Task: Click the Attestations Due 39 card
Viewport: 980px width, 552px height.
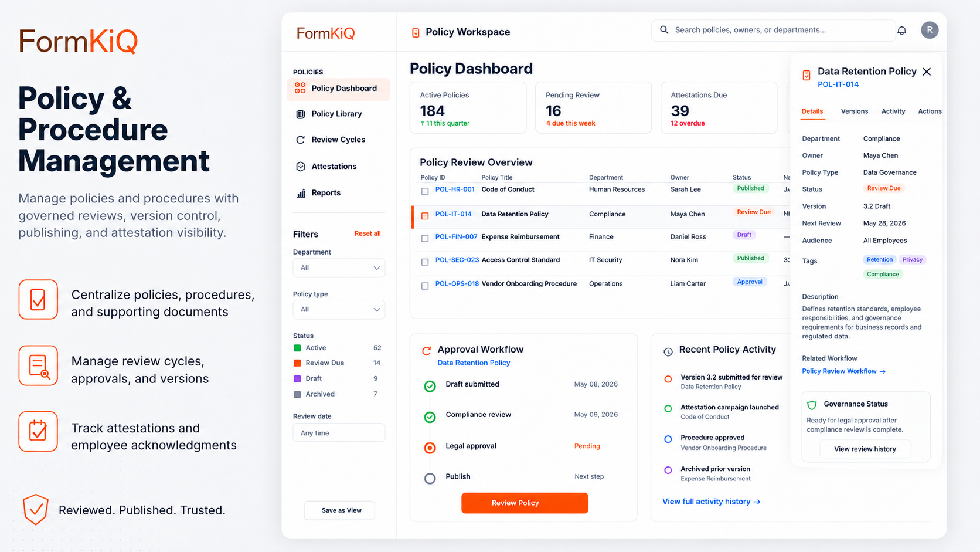Action: click(719, 108)
